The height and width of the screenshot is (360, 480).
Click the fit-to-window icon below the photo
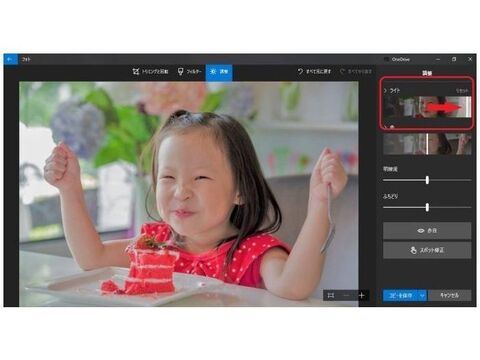point(331,295)
